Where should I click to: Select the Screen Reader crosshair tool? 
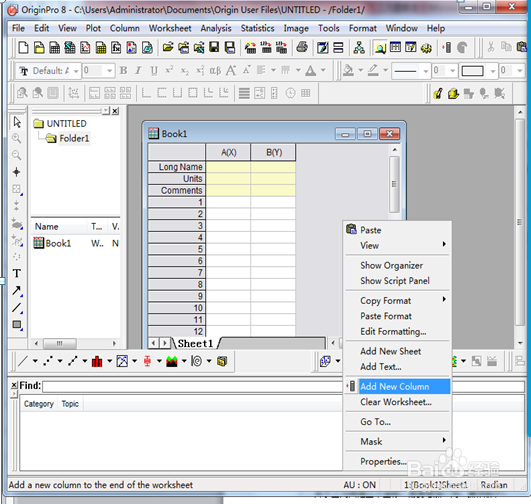click(x=17, y=172)
